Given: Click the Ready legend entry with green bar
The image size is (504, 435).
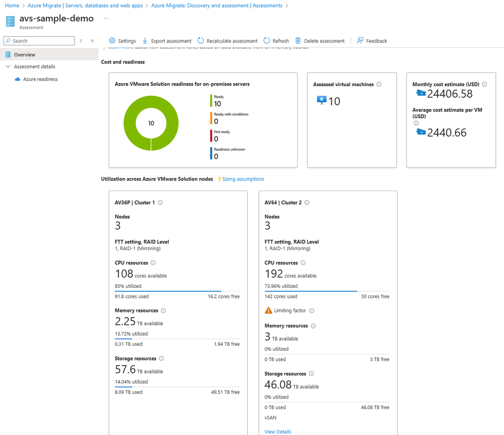Looking at the screenshot, I should pyautogui.click(x=217, y=101).
